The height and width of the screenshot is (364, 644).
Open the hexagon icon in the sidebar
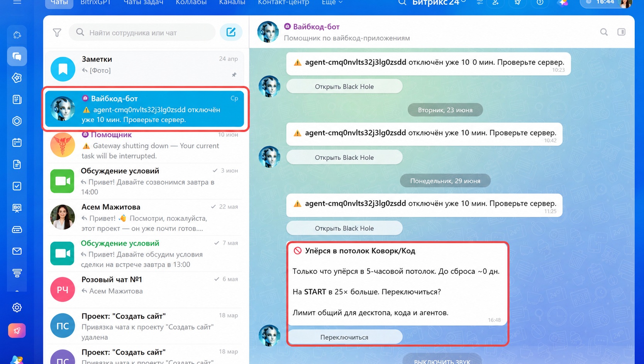[x=17, y=121]
